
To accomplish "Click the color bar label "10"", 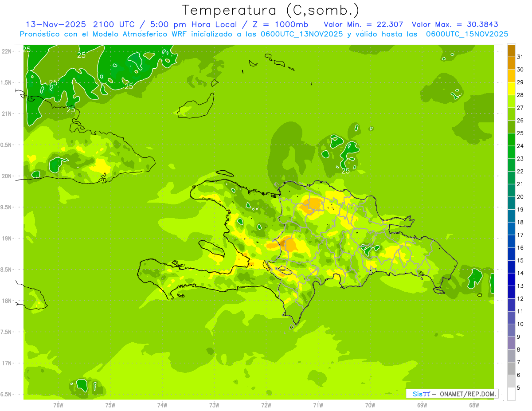I will pos(520,324).
